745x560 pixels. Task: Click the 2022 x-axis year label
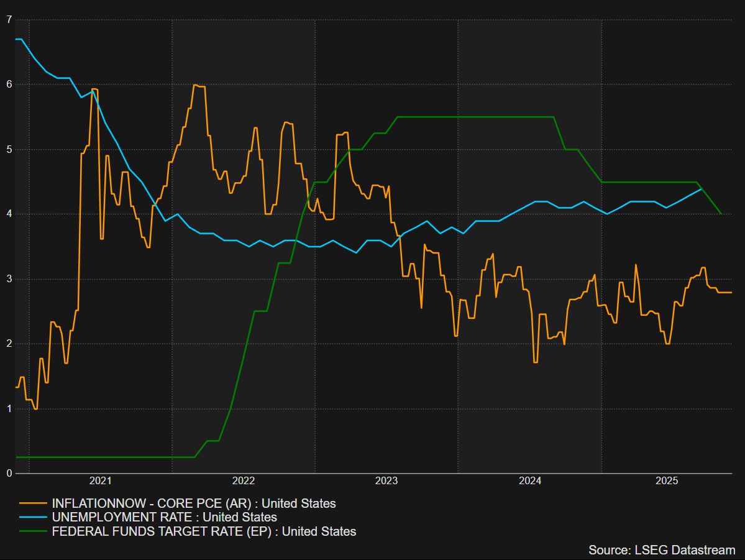point(244,480)
